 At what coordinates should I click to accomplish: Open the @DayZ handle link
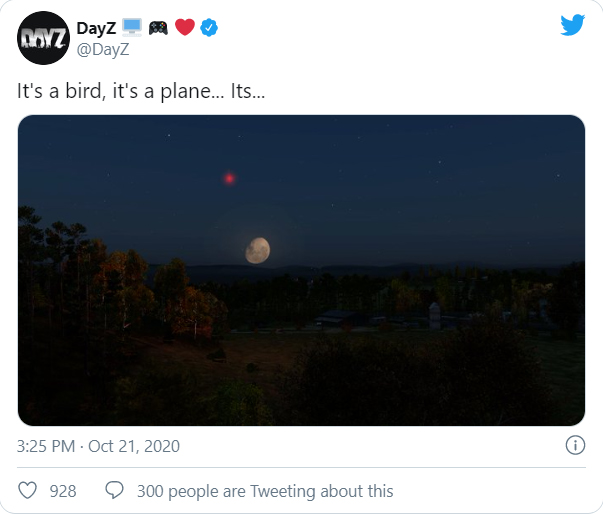(x=103, y=50)
